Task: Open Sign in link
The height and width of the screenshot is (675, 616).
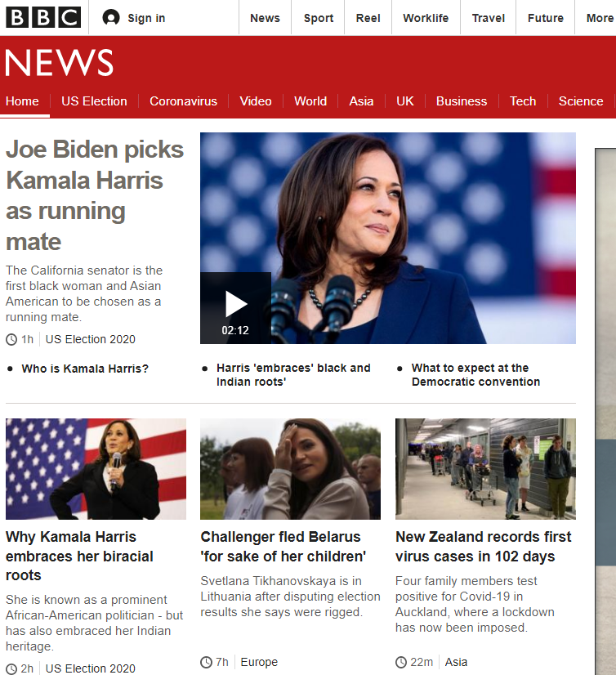Action: click(146, 18)
